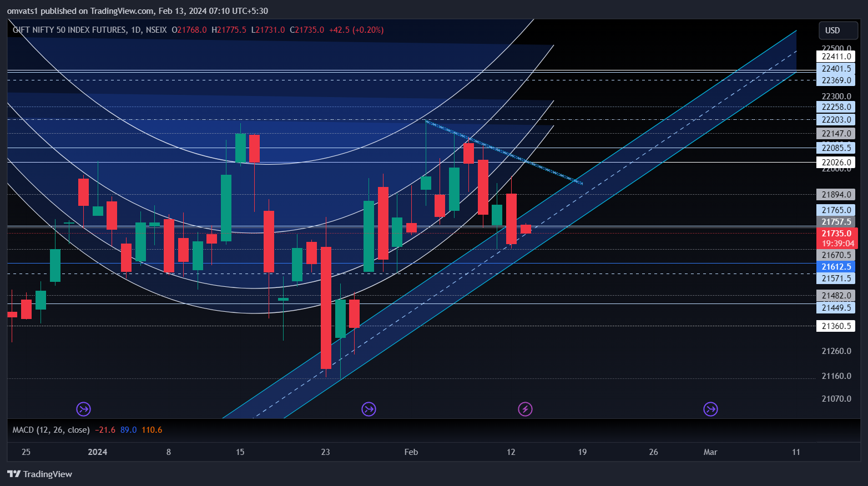Click the 19:39:04 countdown timer

point(837,244)
